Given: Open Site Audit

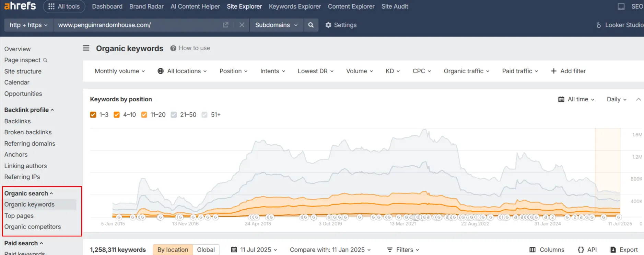Looking at the screenshot, I should coord(395,7).
